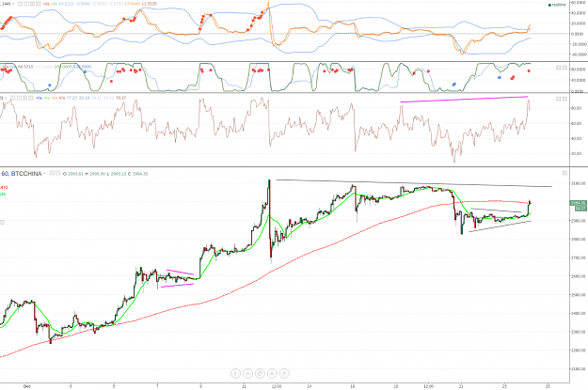Click the pan-left arrow in chart navigation
This screenshot has height=390, width=588.
coord(235,373)
